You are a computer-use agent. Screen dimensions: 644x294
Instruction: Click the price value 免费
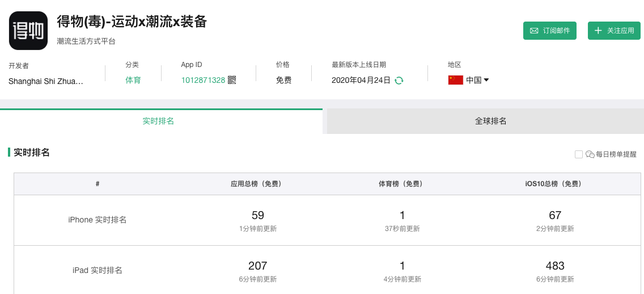[283, 80]
